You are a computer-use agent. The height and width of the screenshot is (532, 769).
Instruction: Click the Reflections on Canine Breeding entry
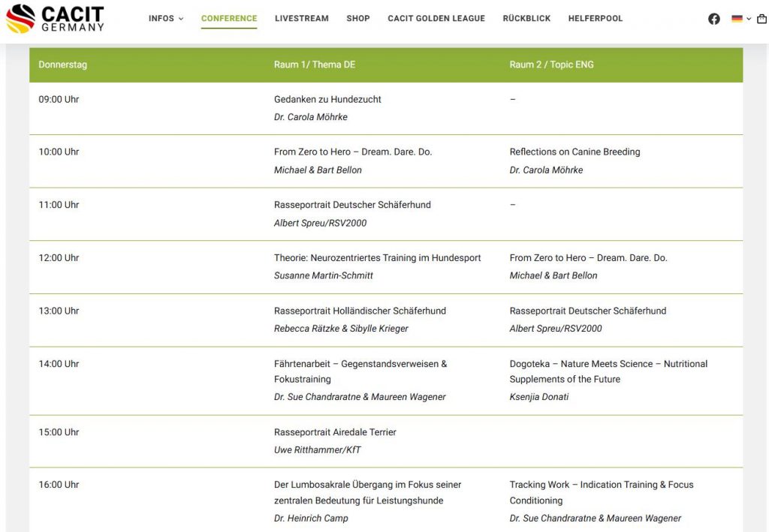tap(574, 152)
